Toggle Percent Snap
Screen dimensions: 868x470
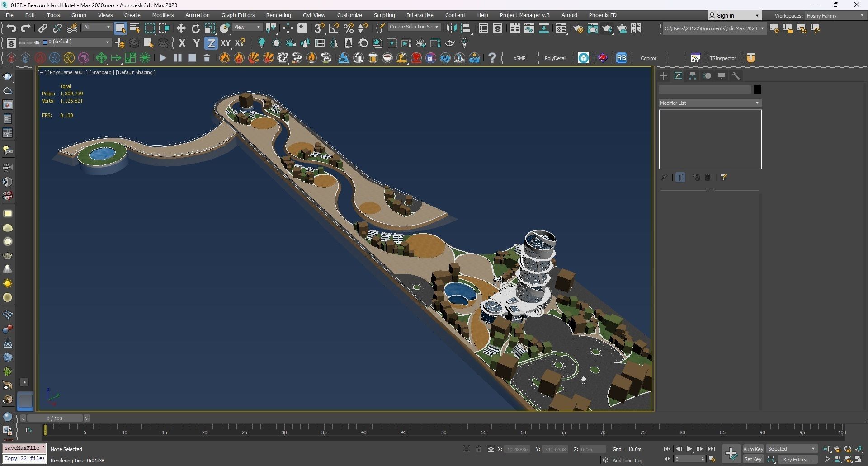tap(349, 28)
